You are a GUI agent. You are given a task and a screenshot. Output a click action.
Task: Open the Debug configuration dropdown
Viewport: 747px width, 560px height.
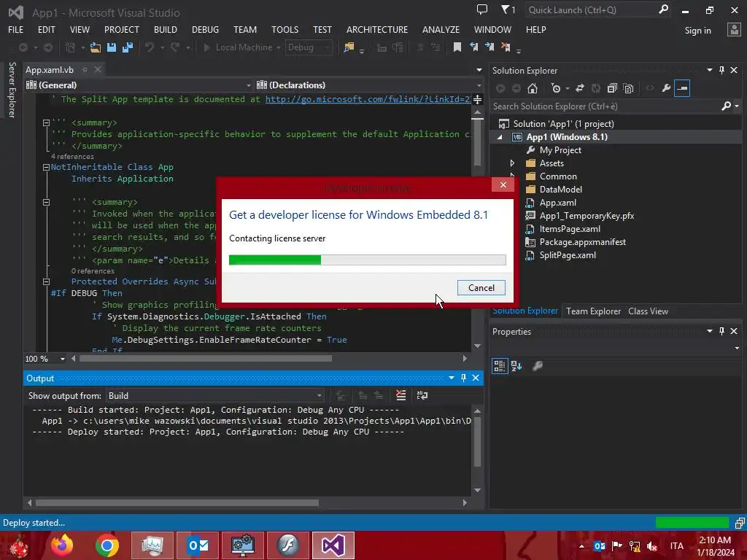(x=309, y=47)
